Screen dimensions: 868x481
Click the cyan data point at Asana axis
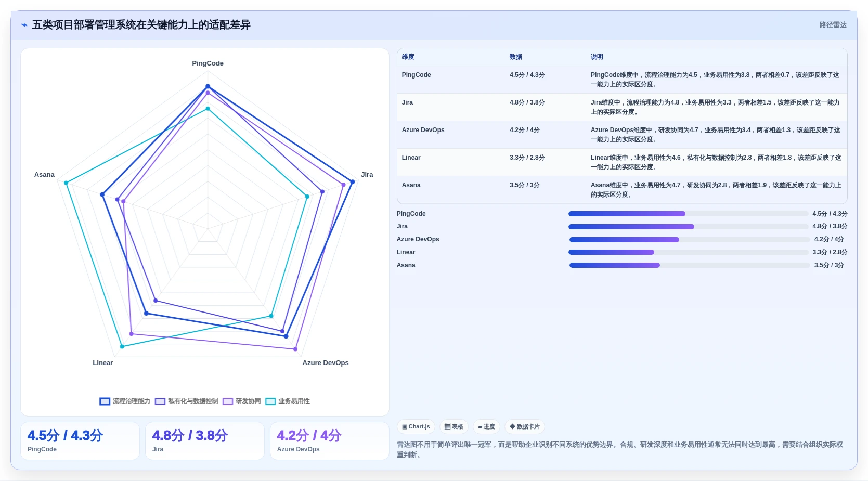click(66, 183)
